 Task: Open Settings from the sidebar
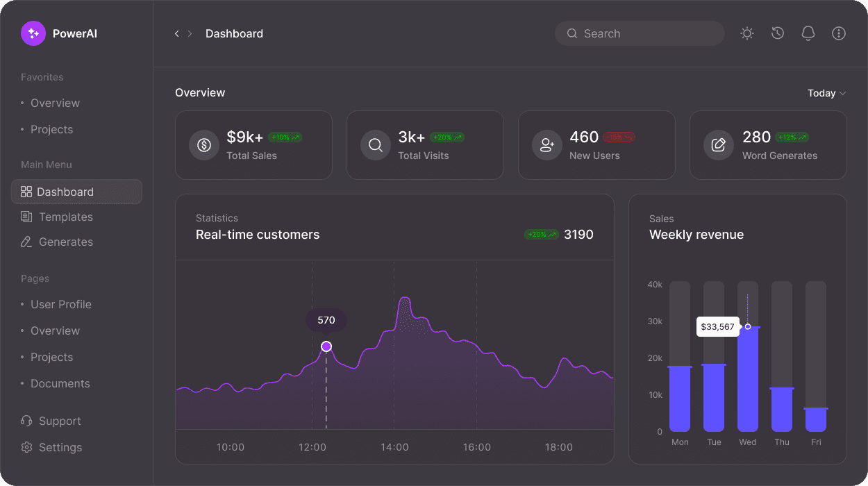pos(60,447)
